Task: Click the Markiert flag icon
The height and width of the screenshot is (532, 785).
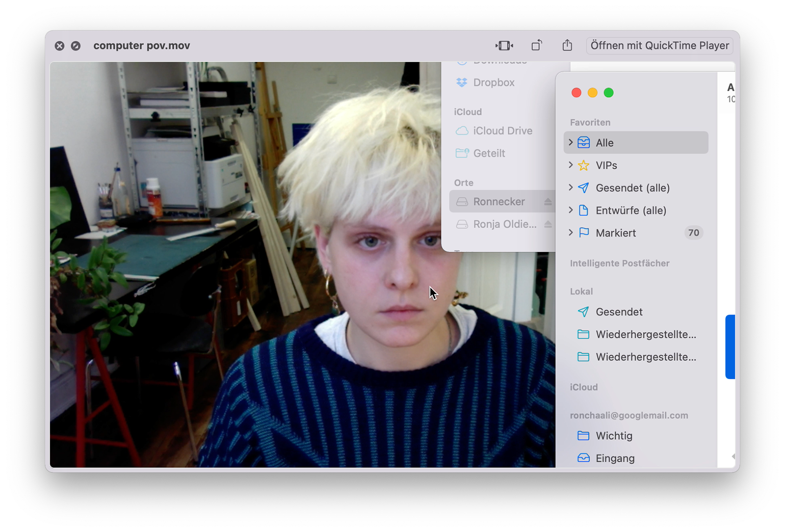Action: pos(584,232)
